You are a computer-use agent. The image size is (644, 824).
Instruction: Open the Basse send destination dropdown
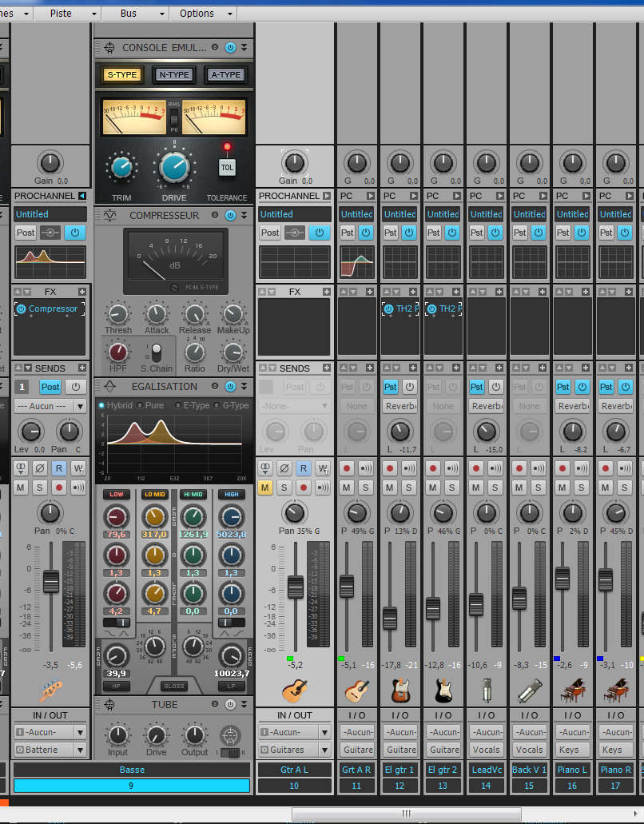[50, 407]
